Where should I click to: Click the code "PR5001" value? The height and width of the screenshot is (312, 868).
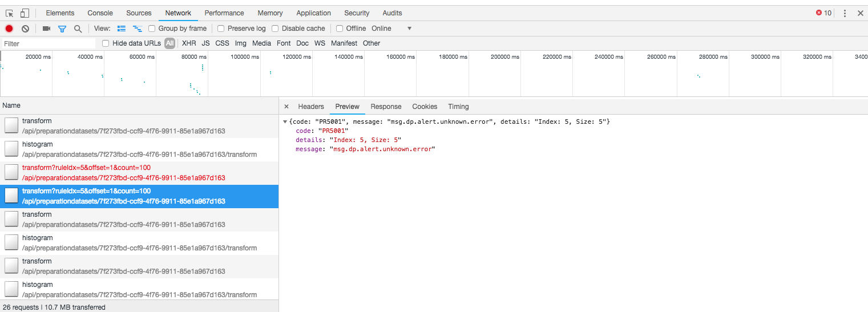(x=333, y=131)
